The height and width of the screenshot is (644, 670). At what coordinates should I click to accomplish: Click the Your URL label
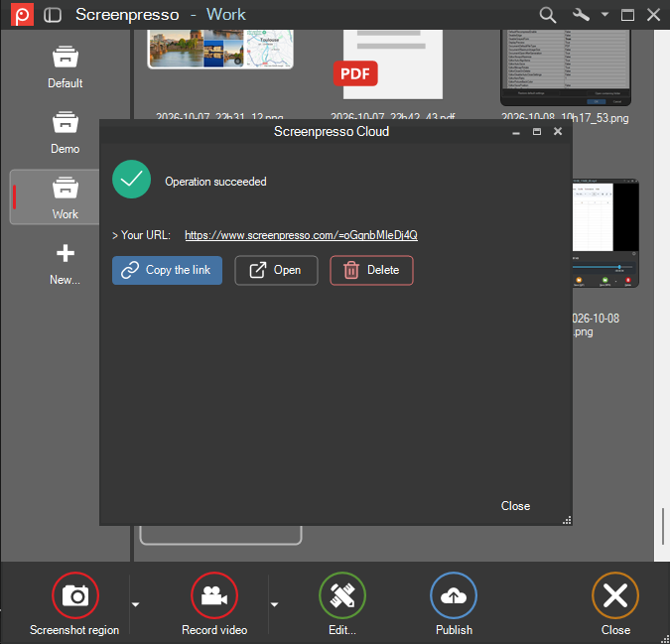(x=141, y=235)
